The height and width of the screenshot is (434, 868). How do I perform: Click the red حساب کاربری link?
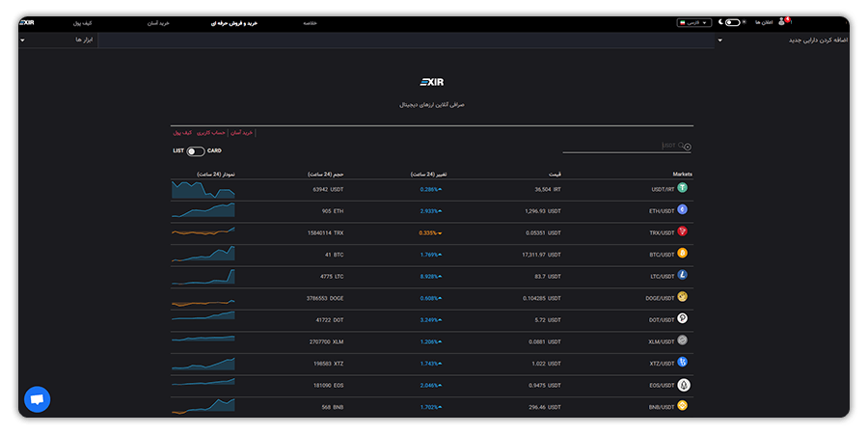212,133
